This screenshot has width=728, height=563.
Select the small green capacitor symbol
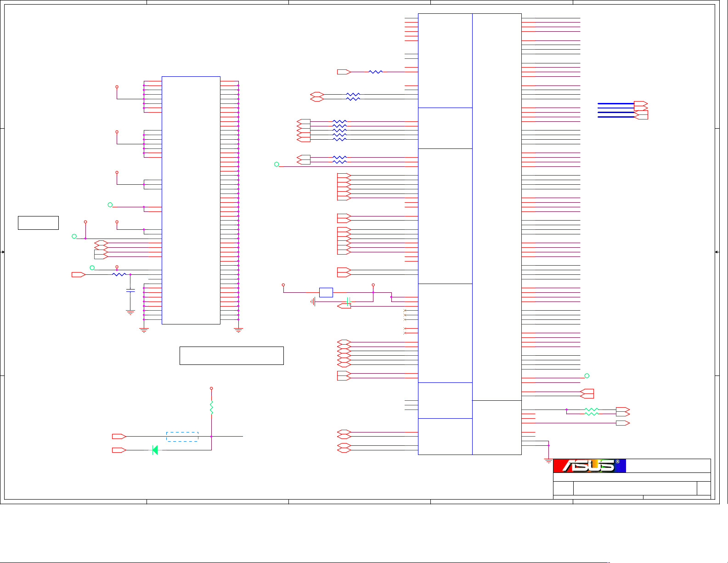point(349,301)
